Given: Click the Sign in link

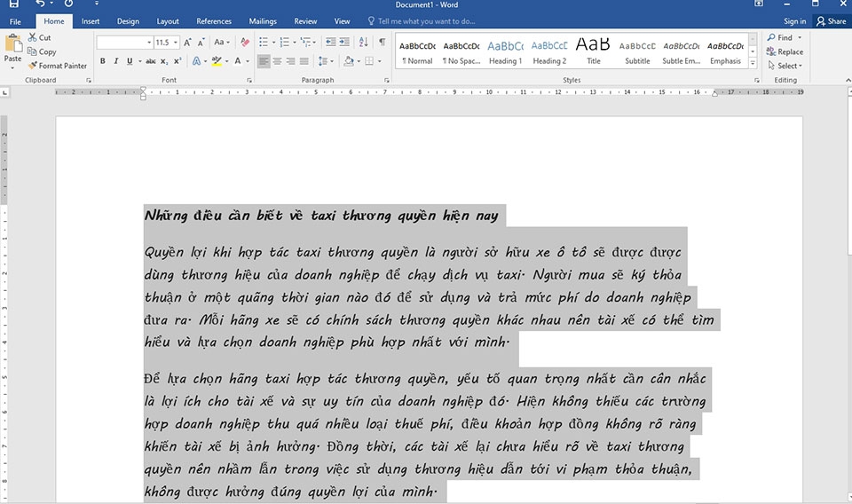Looking at the screenshot, I should point(794,21).
